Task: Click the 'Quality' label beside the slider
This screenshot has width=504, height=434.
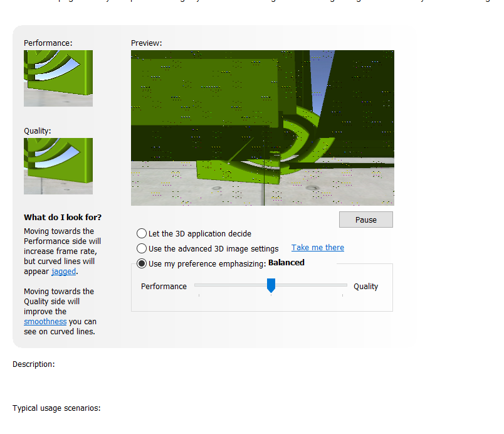Action: point(365,286)
